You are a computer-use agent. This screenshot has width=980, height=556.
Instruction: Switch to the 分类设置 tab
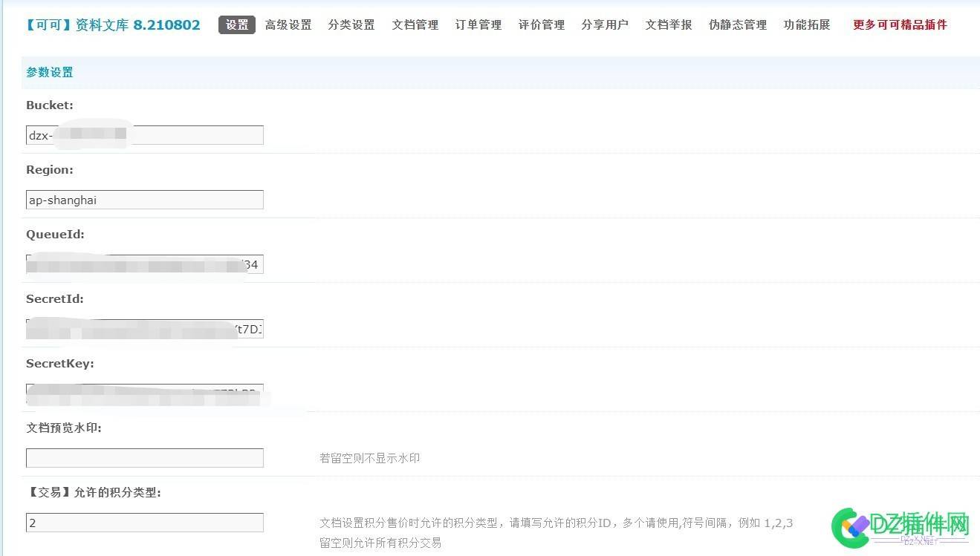(351, 24)
